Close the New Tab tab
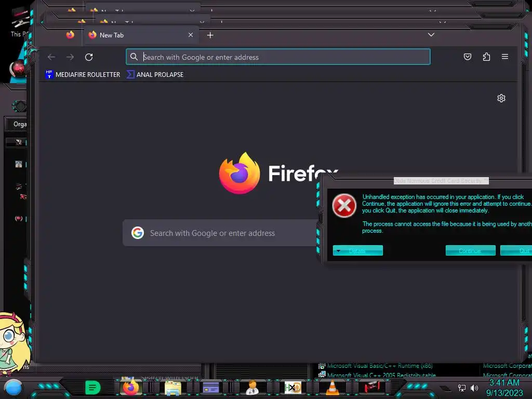This screenshot has width=532, height=399. [191, 35]
